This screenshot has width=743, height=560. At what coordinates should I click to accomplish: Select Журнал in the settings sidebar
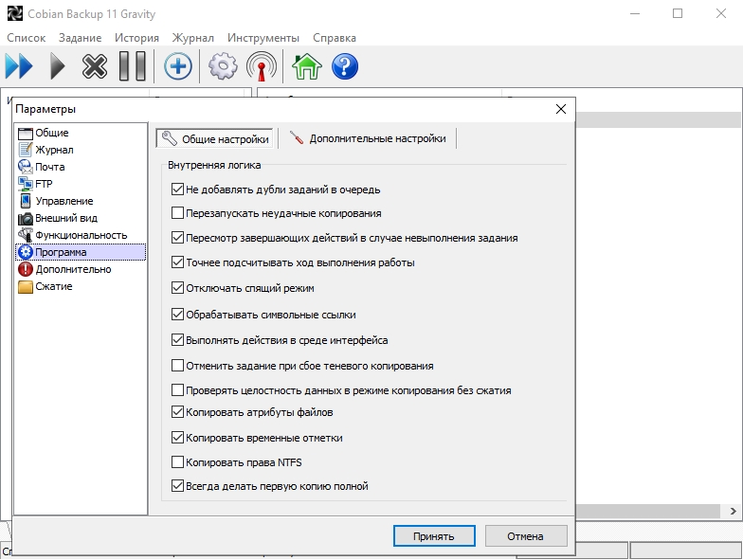[81, 150]
